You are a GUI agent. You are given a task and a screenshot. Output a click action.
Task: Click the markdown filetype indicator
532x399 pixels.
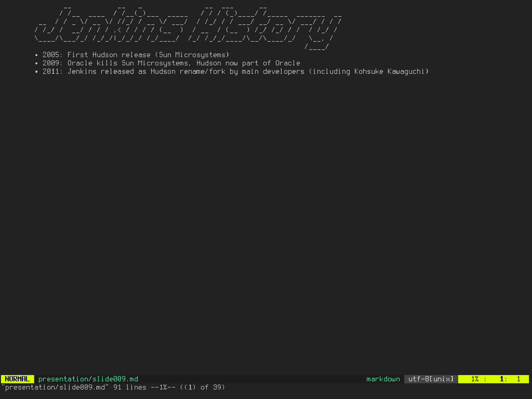[383, 379]
